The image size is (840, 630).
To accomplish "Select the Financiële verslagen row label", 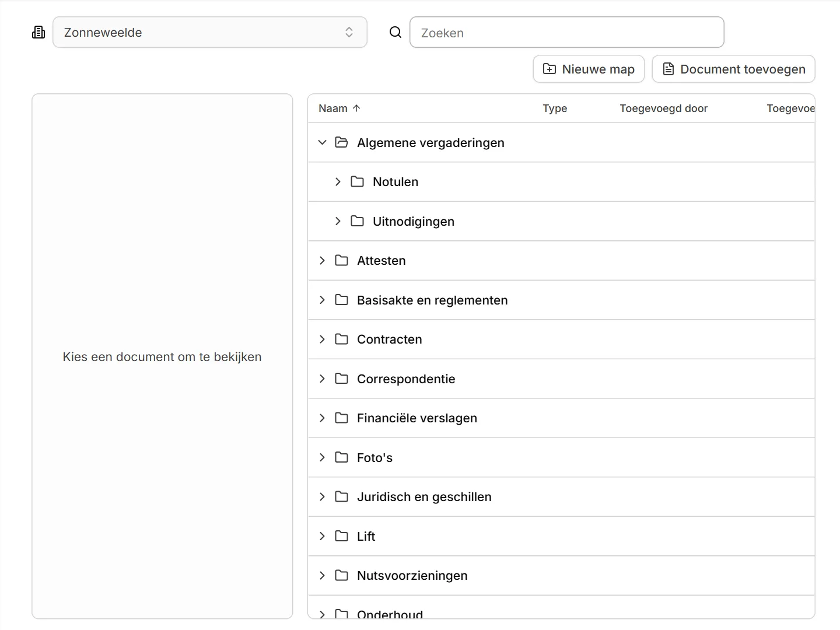I will click(417, 418).
